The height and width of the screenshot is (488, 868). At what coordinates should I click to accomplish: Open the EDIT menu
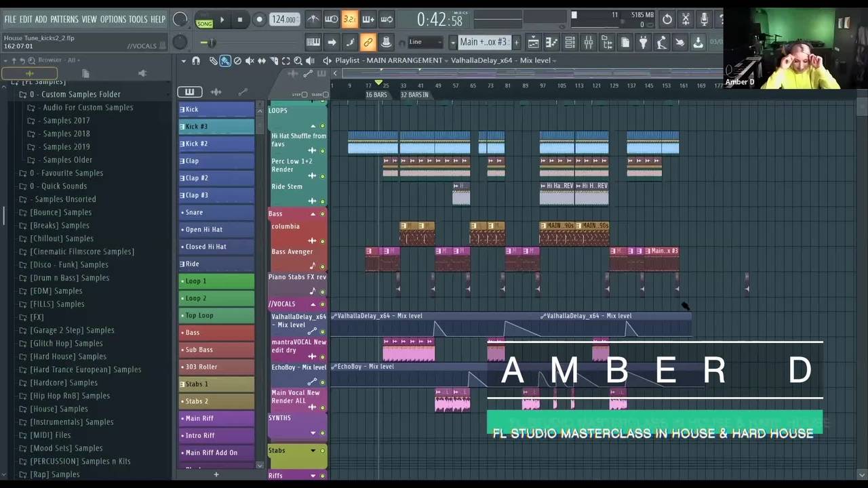pos(26,20)
